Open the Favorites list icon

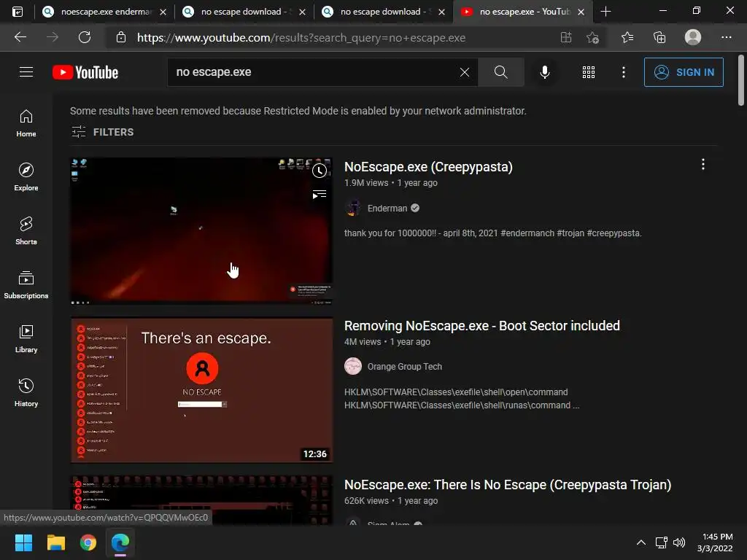[x=627, y=37]
